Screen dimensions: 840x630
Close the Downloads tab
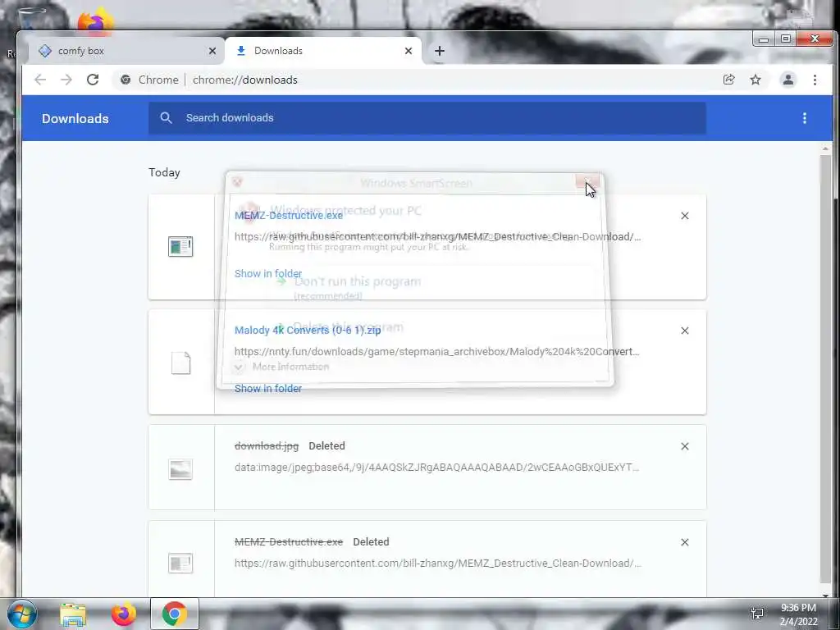coord(409,51)
